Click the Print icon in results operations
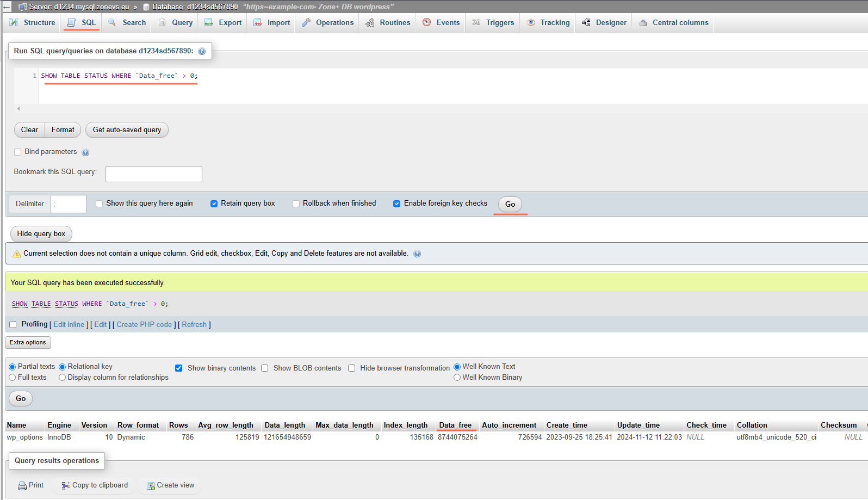 [22, 486]
